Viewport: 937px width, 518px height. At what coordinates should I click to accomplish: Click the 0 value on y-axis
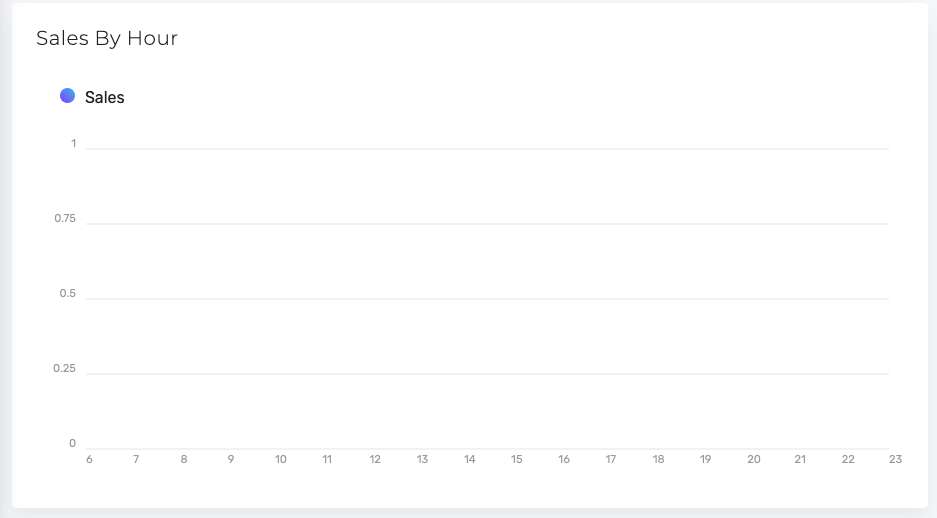pyautogui.click(x=72, y=443)
